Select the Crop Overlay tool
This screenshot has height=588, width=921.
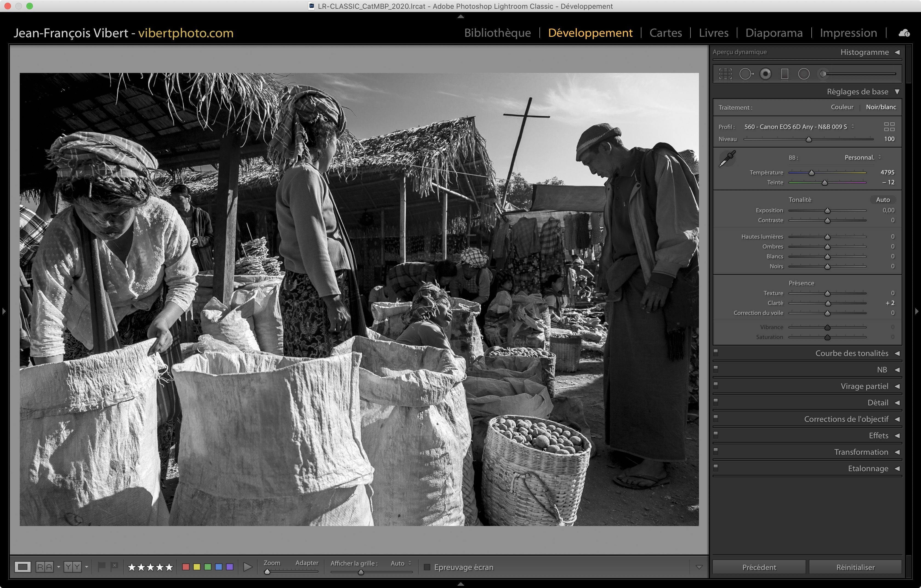(725, 74)
